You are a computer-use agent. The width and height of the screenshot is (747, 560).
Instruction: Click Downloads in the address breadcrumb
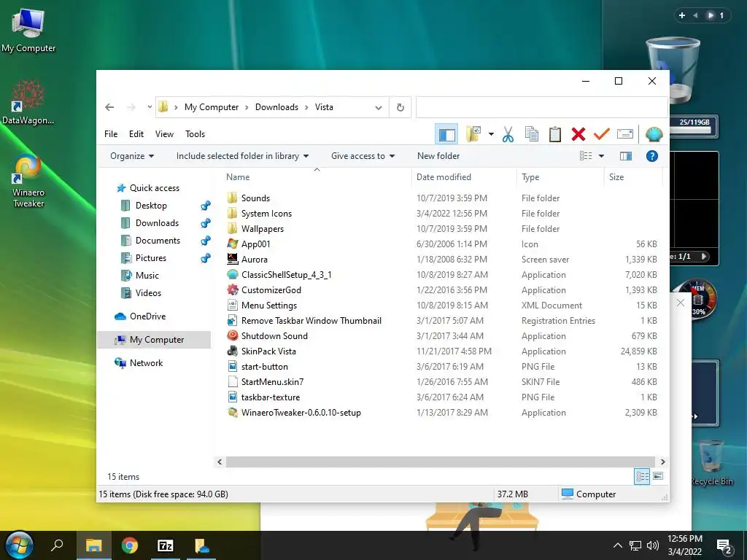276,107
